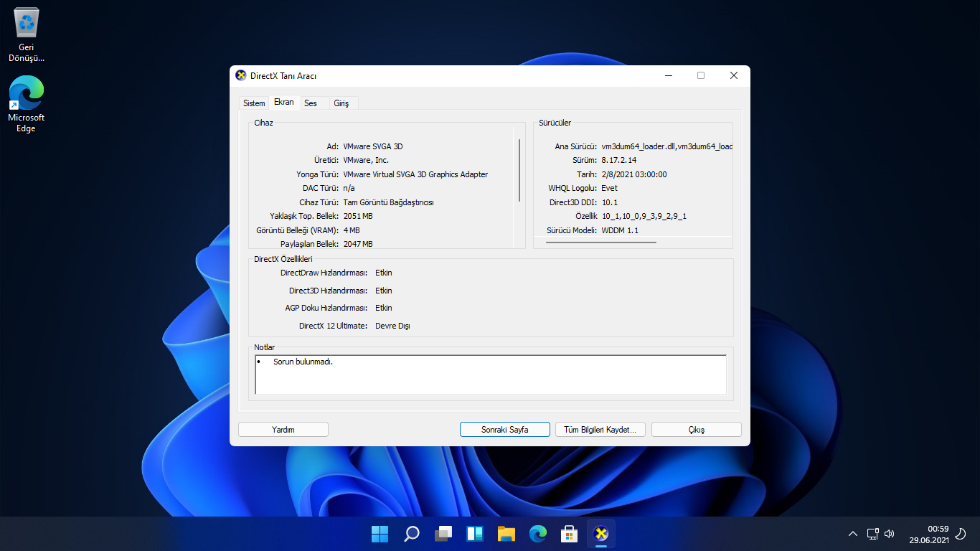Click the date '2/8/2021 03:00:00'
Viewport: 980px width, 551px height.
634,174
